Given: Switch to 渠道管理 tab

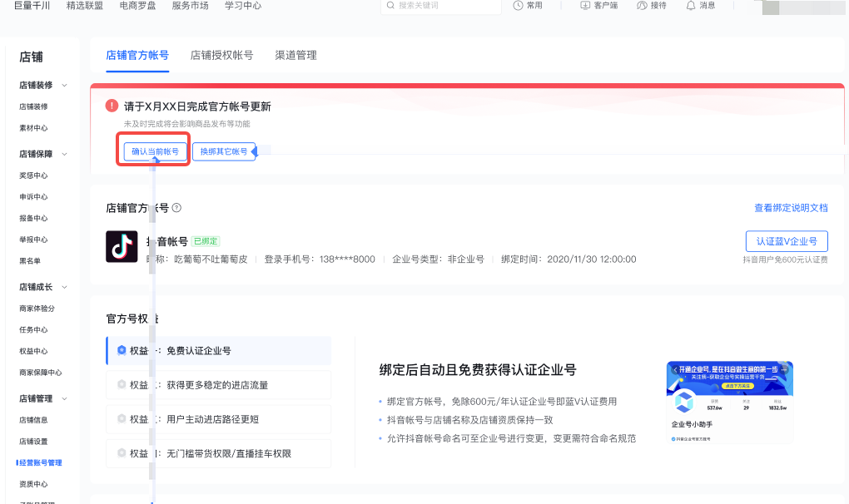Looking at the screenshot, I should pyautogui.click(x=295, y=55).
